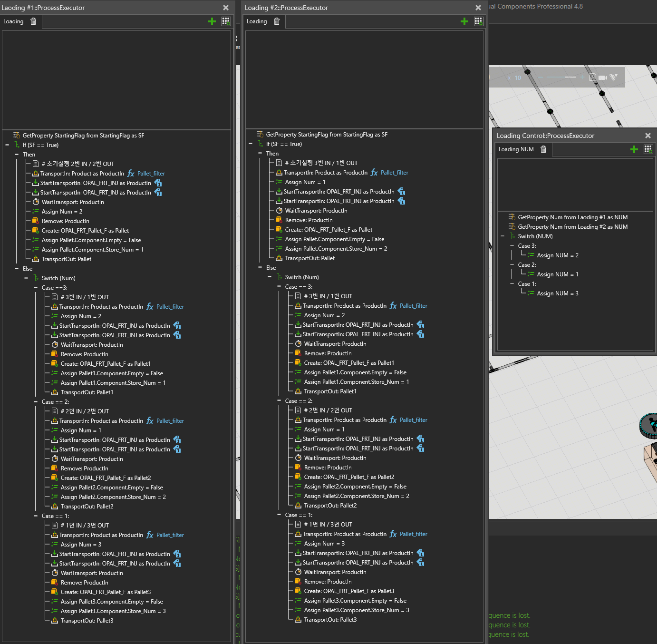The height and width of the screenshot is (644, 657).
Task: Open statement grid in Loading Control panel
Action: 648,149
